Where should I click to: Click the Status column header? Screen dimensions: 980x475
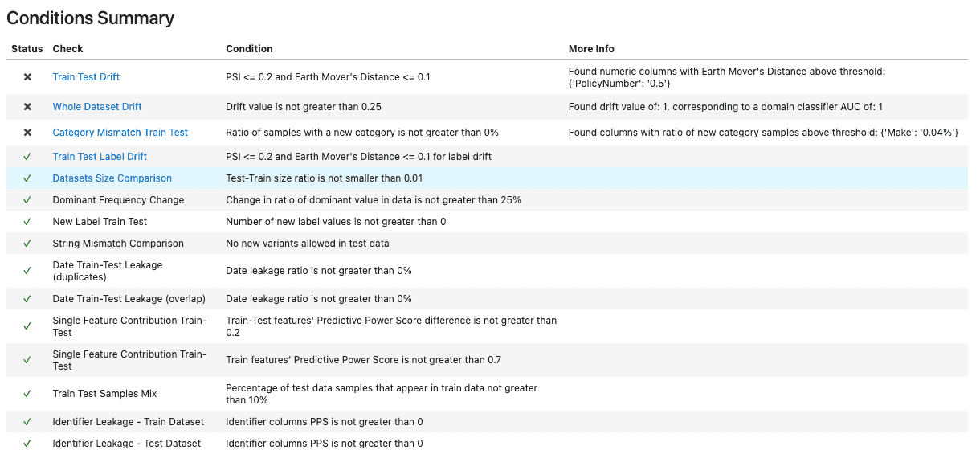pos(27,49)
